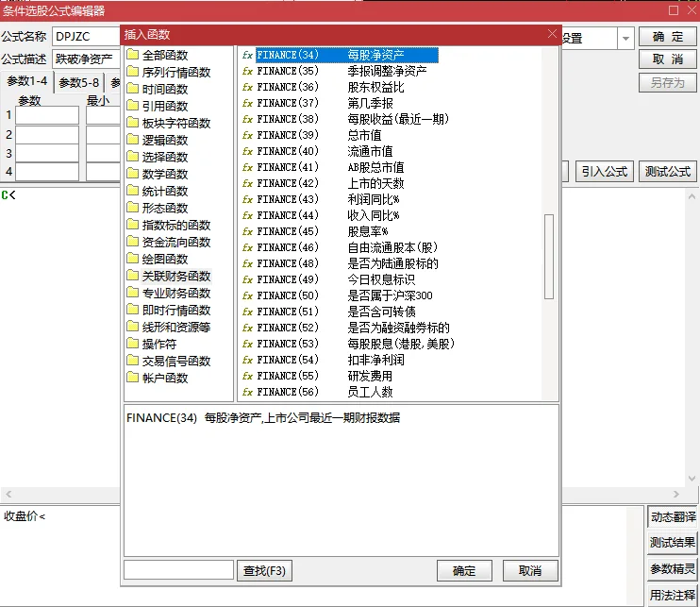
Task: Select the 关联财务函数 category
Action: click(176, 276)
